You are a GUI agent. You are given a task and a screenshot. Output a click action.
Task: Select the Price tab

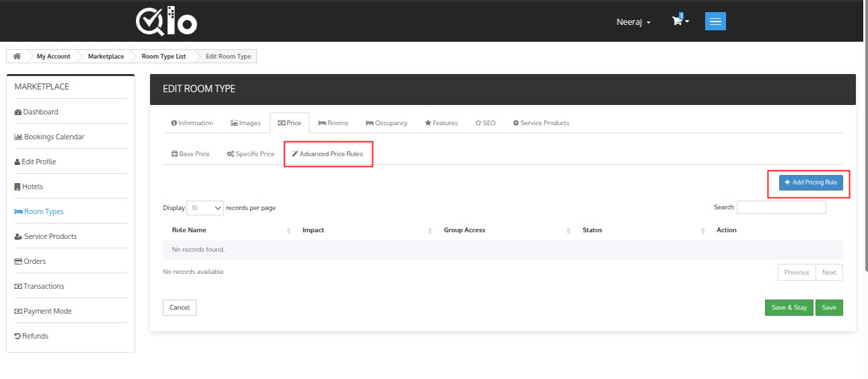click(x=289, y=123)
